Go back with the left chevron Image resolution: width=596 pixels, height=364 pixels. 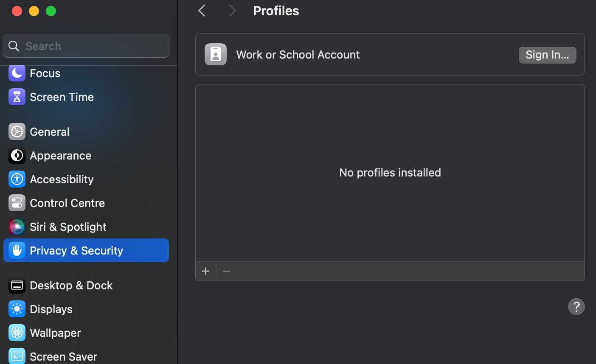tap(202, 11)
